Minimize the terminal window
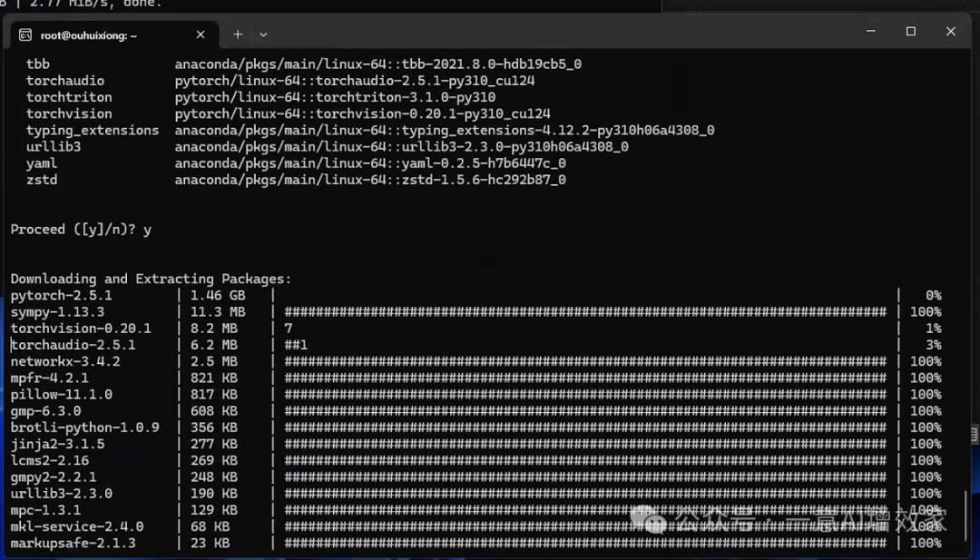 point(870,31)
